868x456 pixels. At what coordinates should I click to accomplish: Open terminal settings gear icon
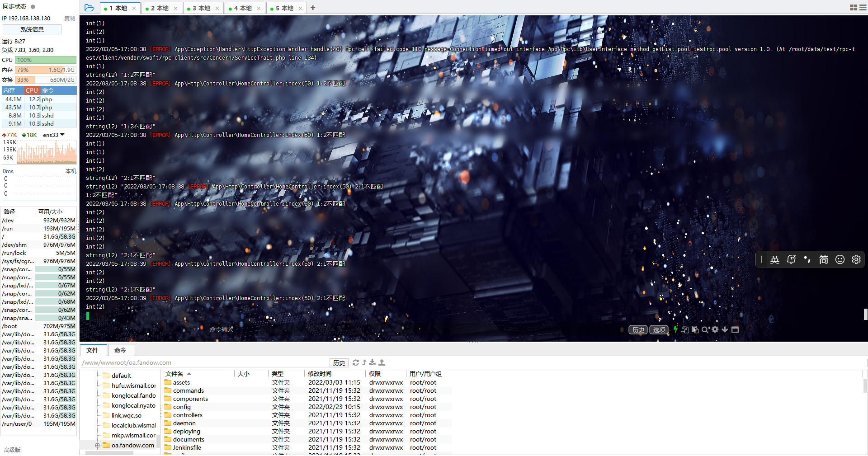point(715,329)
